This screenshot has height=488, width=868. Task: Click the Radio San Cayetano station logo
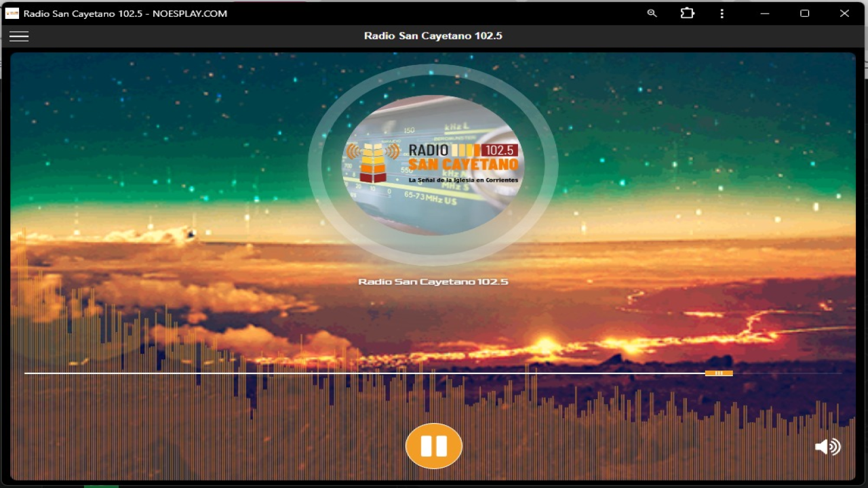[x=433, y=165]
